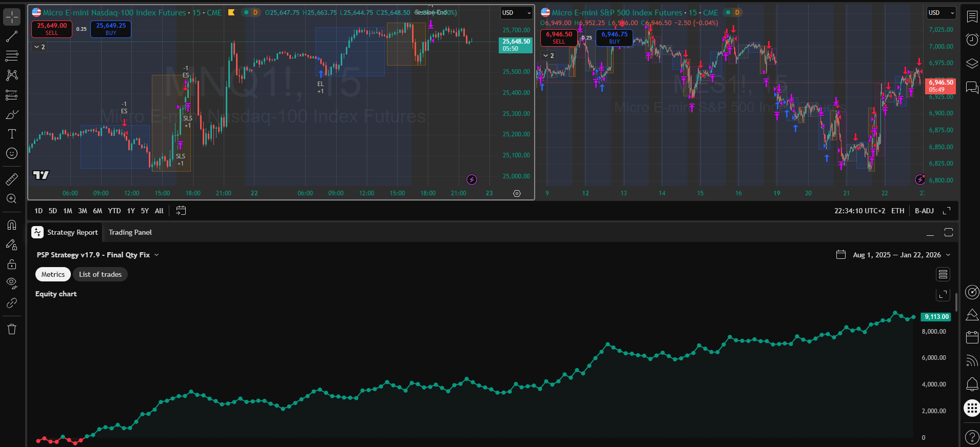980x447 pixels.
Task: Open the help center question icon
Action: (x=972, y=437)
